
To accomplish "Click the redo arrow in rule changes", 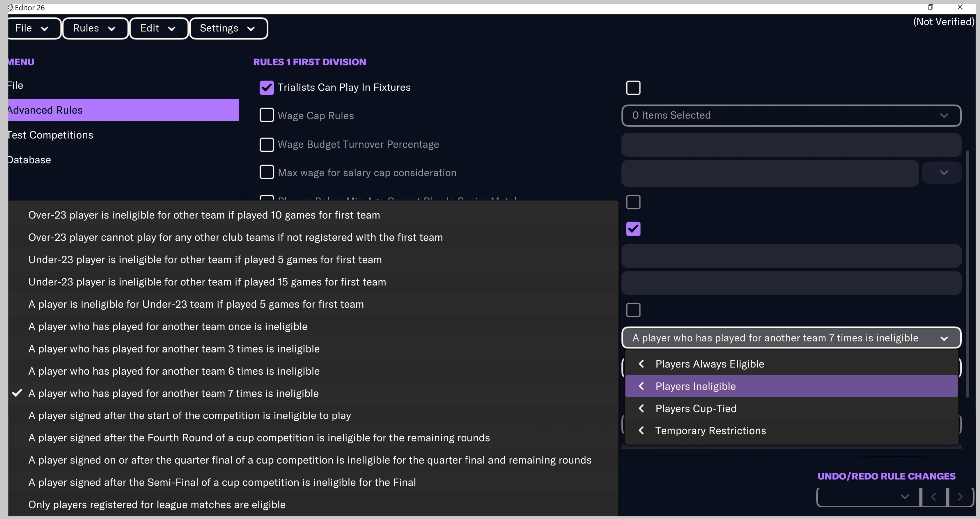I will coord(960,497).
